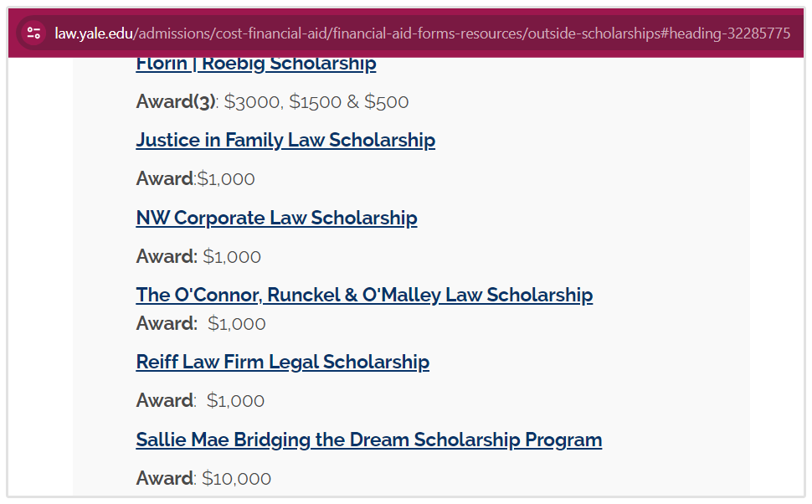The width and height of the screenshot is (812, 504).
Task: Visit the Reiff Law Firm Legal Scholarship link
Action: tap(282, 362)
